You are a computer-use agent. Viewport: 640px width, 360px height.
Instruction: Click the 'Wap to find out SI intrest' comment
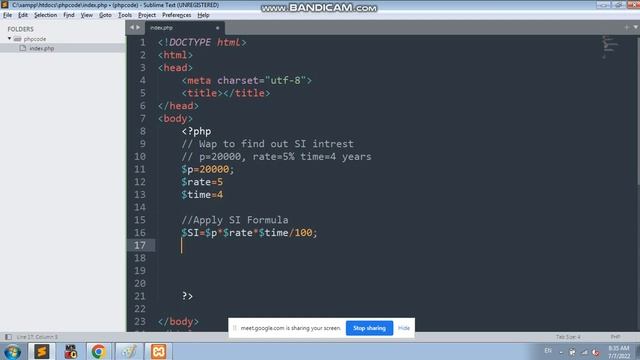268,144
